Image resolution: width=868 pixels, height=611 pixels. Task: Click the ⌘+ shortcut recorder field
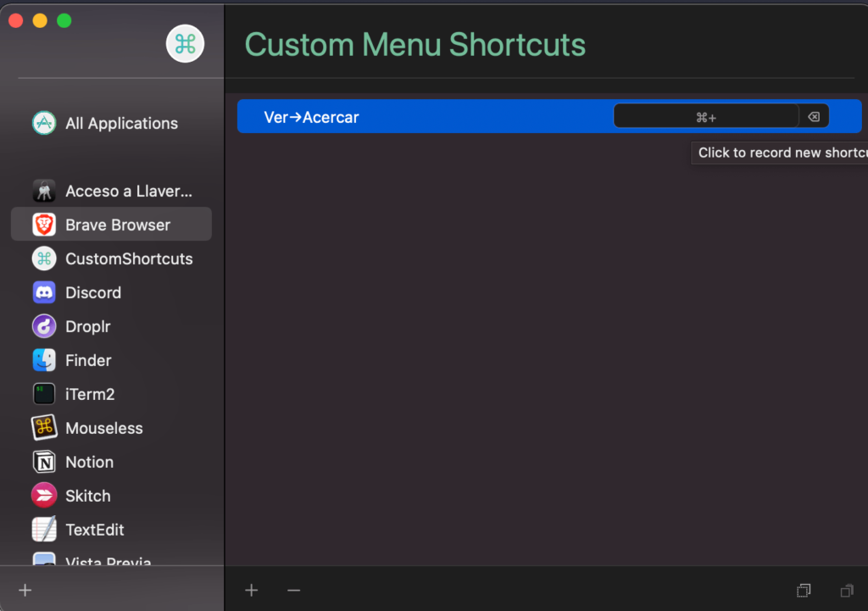click(x=705, y=117)
